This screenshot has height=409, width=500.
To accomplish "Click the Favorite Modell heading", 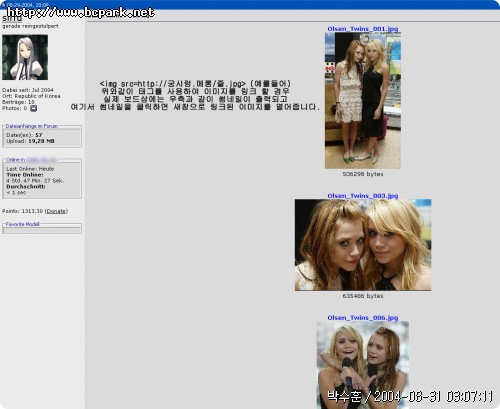I will click(22, 224).
